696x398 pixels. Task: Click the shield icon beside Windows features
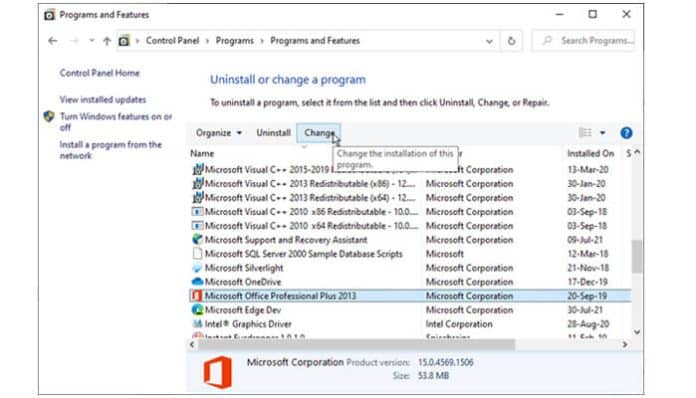click(x=49, y=117)
